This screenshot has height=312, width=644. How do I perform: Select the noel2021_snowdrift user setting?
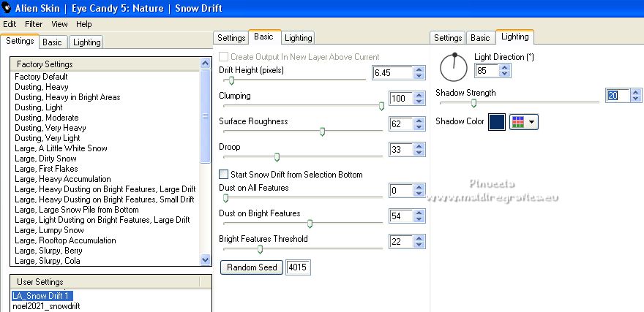pyautogui.click(x=46, y=306)
